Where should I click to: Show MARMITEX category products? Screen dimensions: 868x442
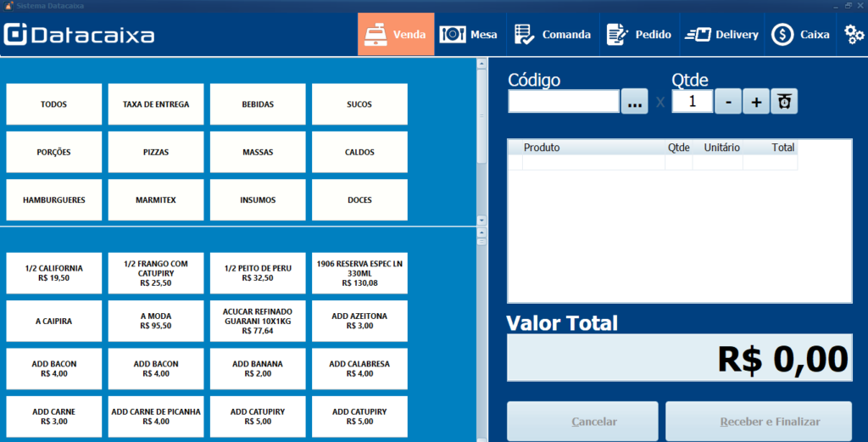click(156, 200)
